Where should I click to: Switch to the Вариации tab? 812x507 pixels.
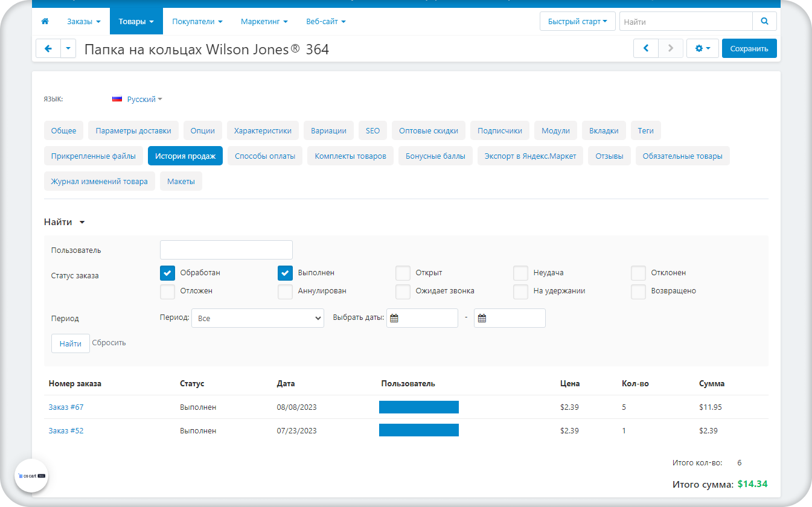click(328, 130)
